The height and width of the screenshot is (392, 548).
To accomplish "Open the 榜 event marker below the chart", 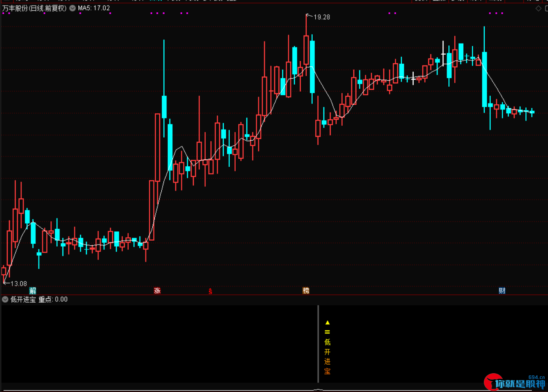I will [x=306, y=291].
